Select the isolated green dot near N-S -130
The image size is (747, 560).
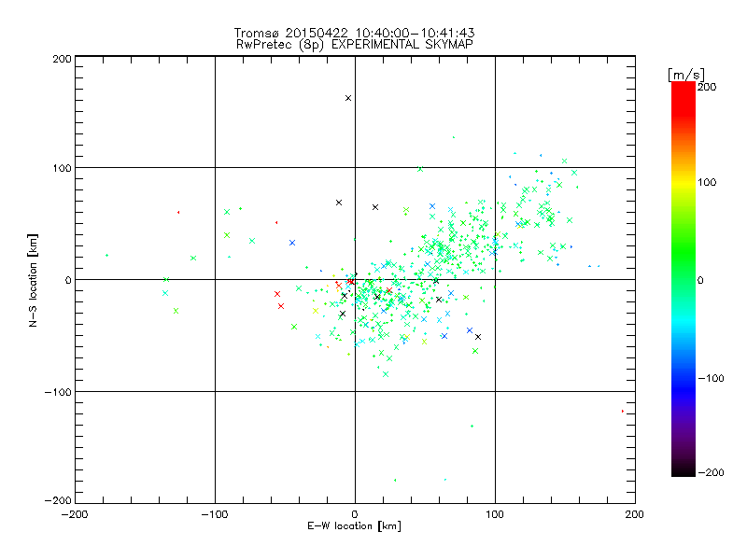[x=472, y=426]
